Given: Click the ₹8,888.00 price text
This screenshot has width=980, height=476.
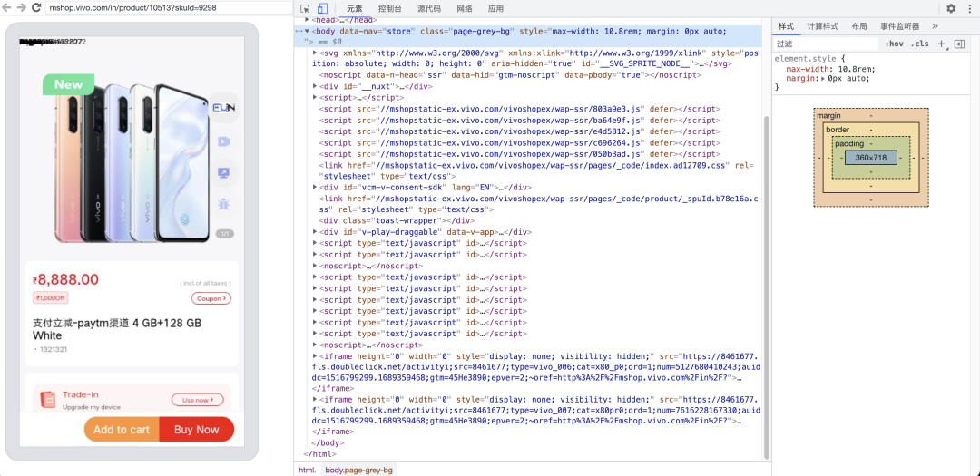Looking at the screenshot, I should coord(65,279).
